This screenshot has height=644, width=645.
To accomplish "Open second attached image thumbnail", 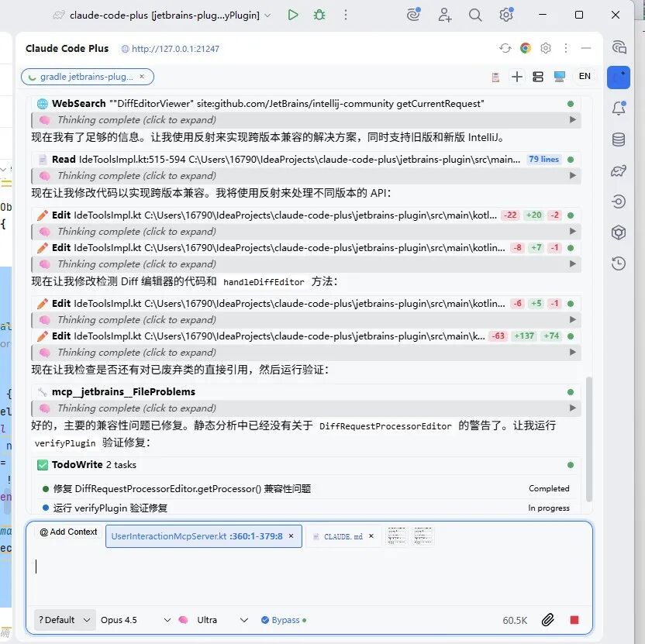I will tap(423, 536).
